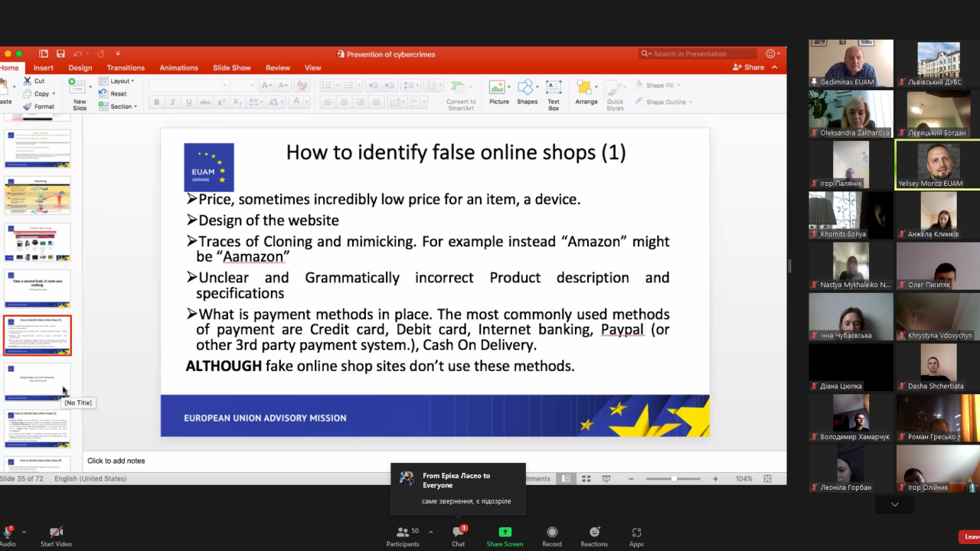Click the smiley feedback icon
The height and width of the screenshot is (551, 980).
pyautogui.click(x=771, y=54)
